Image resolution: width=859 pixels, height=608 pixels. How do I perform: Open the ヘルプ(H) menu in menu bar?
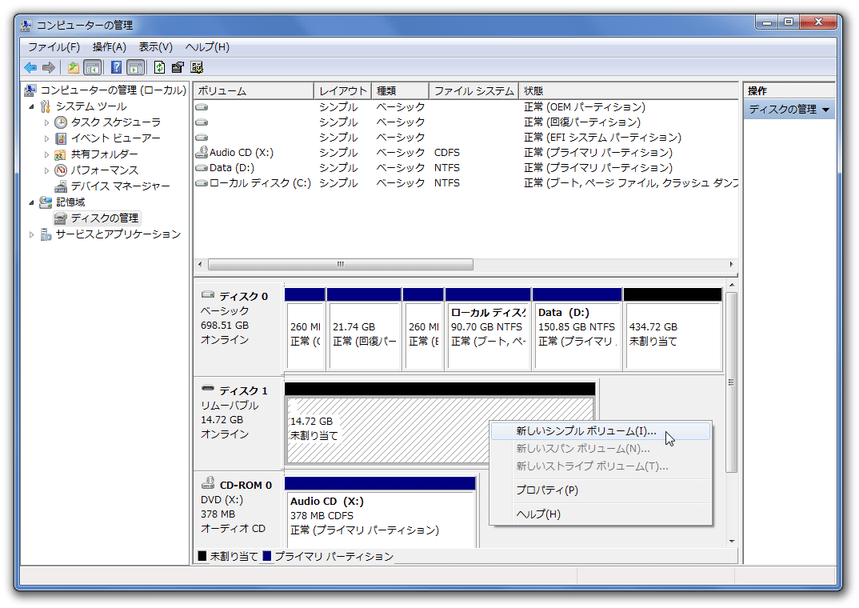[x=207, y=47]
